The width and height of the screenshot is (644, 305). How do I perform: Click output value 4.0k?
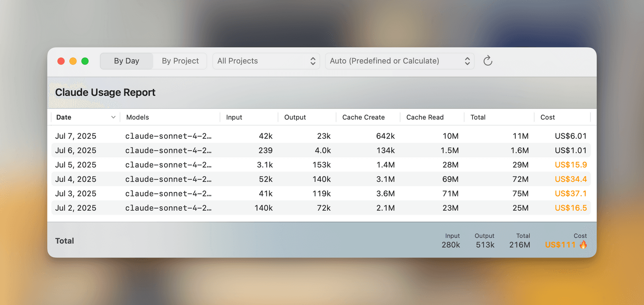click(x=323, y=150)
